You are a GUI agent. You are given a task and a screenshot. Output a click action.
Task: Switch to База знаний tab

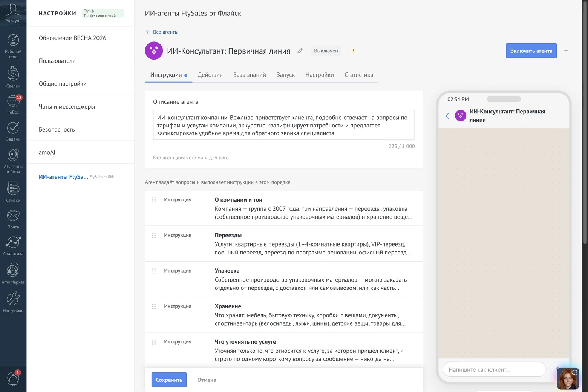[250, 75]
